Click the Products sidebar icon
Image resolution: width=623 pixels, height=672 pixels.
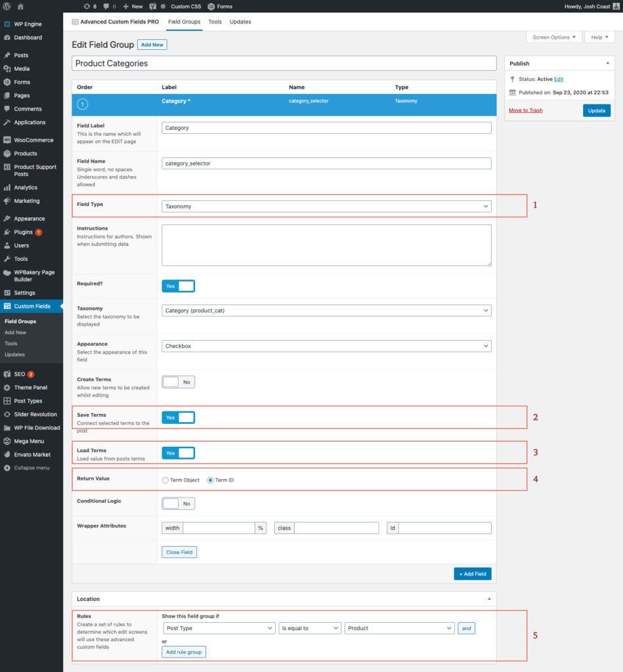[7, 154]
